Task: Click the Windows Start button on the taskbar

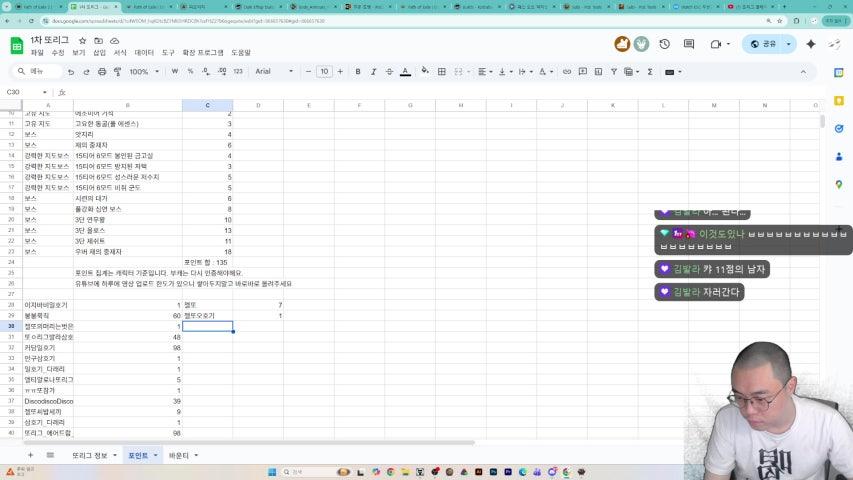Action: [x=272, y=472]
